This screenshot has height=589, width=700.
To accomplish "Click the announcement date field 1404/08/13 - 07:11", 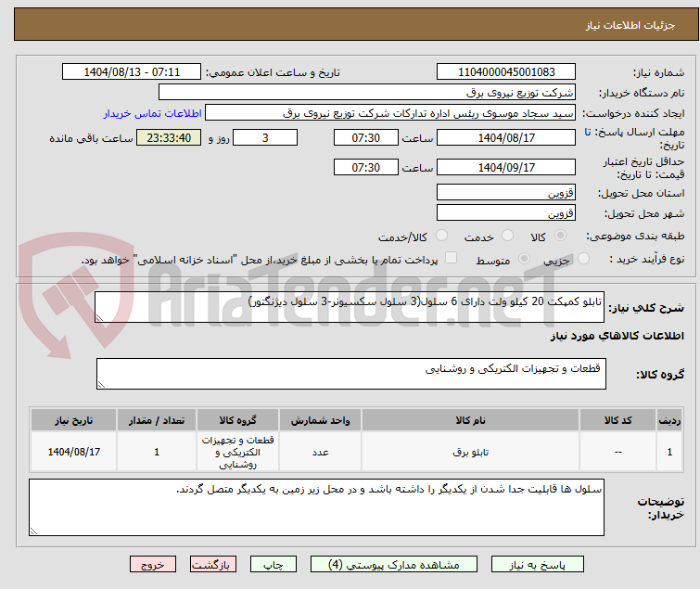I will (x=132, y=71).
